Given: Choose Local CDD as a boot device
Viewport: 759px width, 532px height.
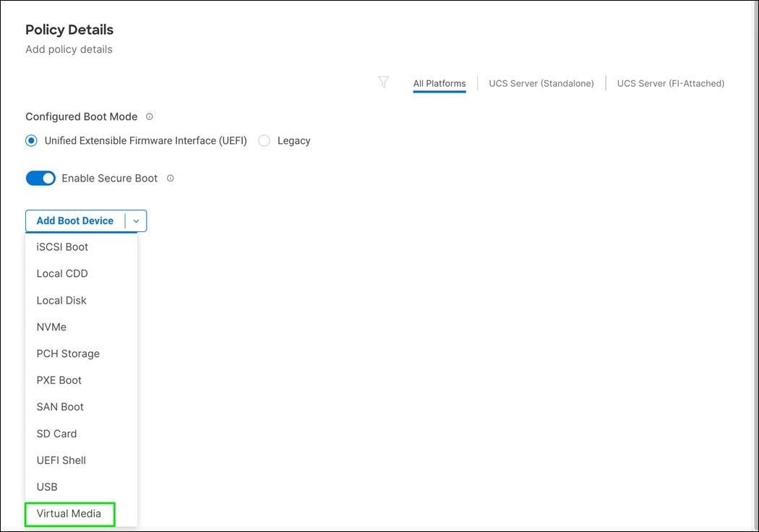Looking at the screenshot, I should click(x=62, y=273).
